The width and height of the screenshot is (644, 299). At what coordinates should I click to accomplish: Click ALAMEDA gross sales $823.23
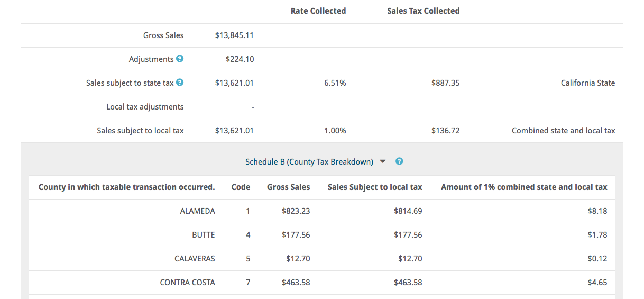pyautogui.click(x=296, y=211)
